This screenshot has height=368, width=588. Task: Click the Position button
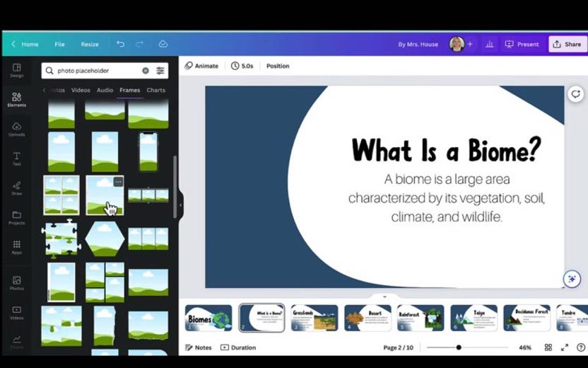coord(278,66)
